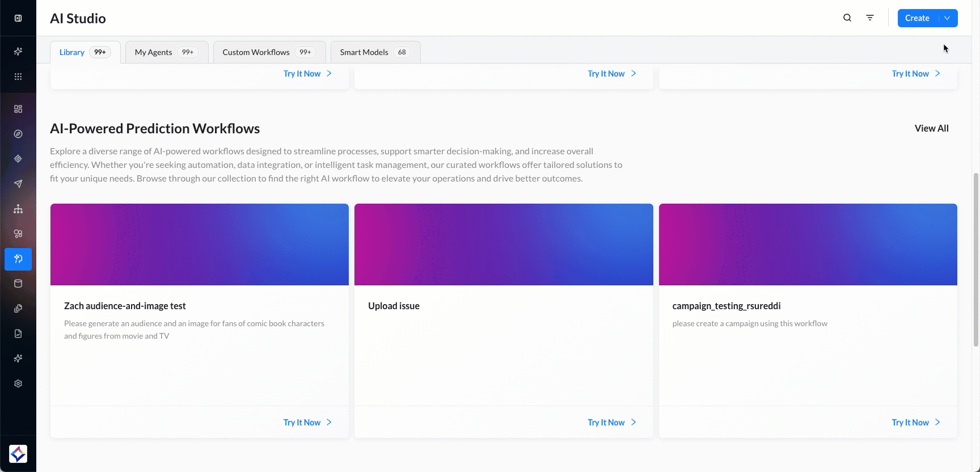Open the filter icon in header
Viewport: 980px width, 472px height.
pyautogui.click(x=870, y=18)
